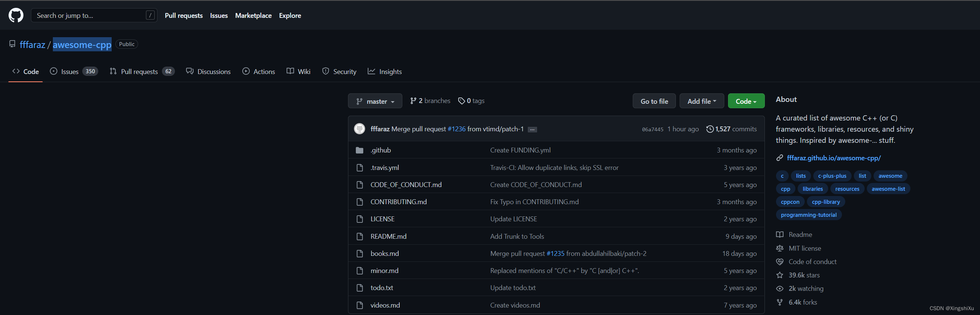The height and width of the screenshot is (315, 980).
Task: Click the heart icon beside Code of conduct
Action: pos(779,262)
